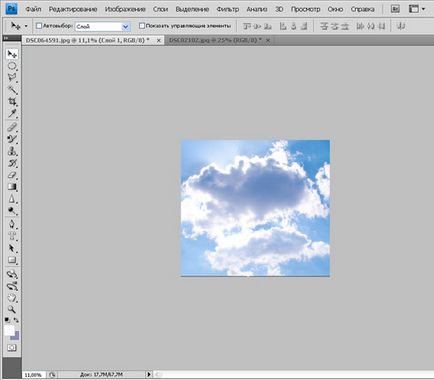This screenshot has width=434, height=380.
Task: Select the 3D Orbit camera tool
Action: pos(12,286)
